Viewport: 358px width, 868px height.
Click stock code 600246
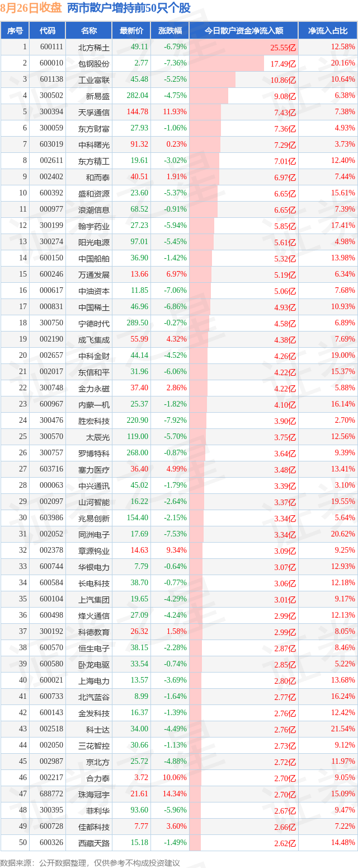click(51, 274)
